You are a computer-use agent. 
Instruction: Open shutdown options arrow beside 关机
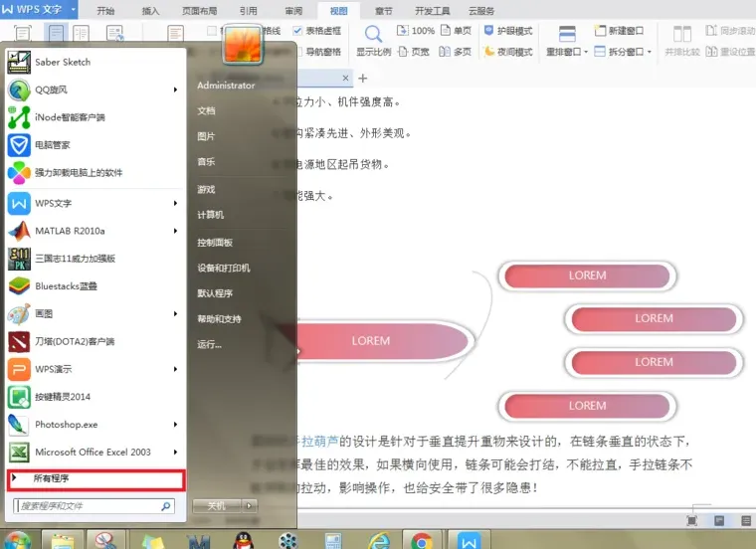[250, 506]
